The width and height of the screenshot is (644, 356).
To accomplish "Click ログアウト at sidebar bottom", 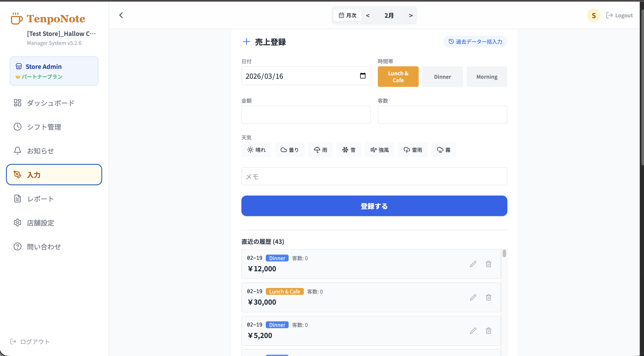I will [x=30, y=341].
